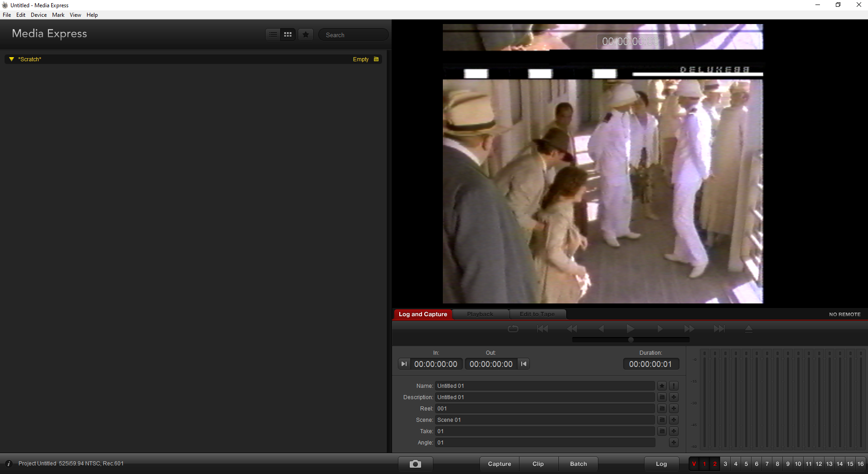Click the Clip button
Image resolution: width=868 pixels, height=474 pixels.
(x=538, y=464)
